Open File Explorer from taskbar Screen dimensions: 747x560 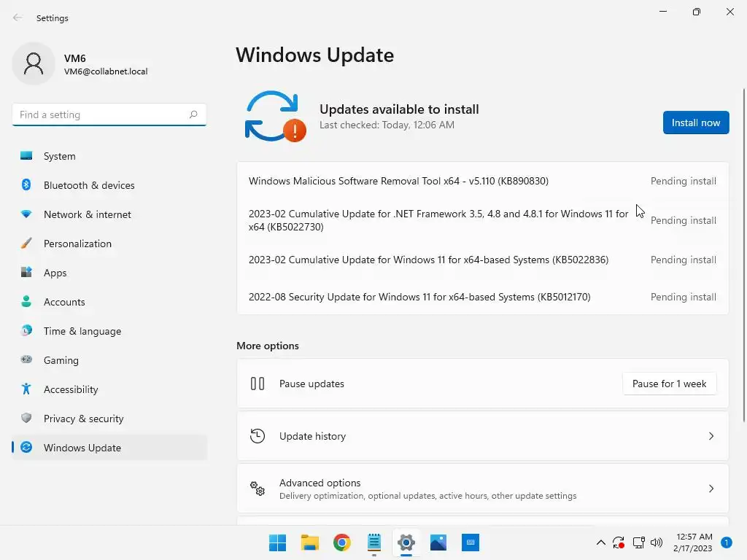(309, 542)
